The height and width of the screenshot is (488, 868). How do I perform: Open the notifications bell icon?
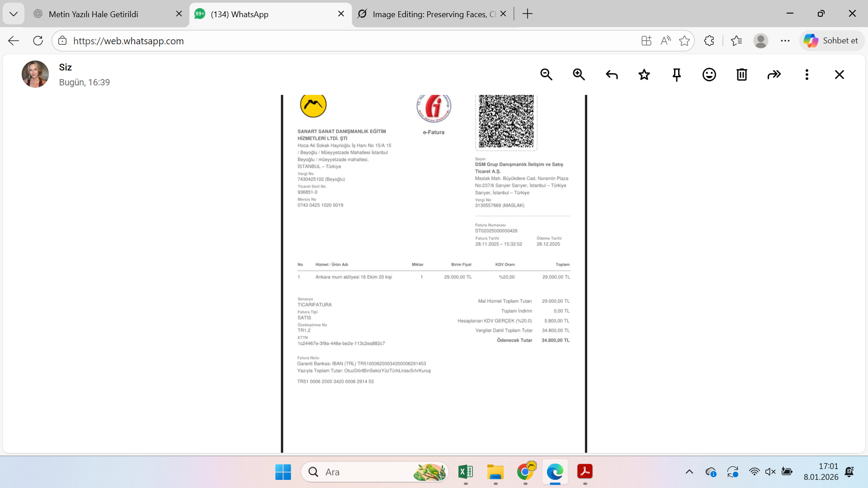coord(849,472)
